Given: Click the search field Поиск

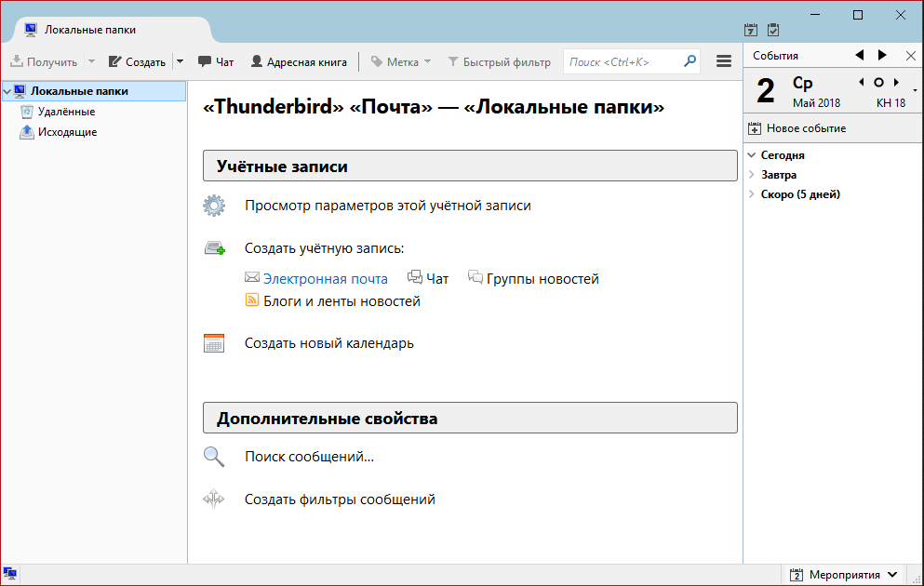Looking at the screenshot, I should coord(623,62).
